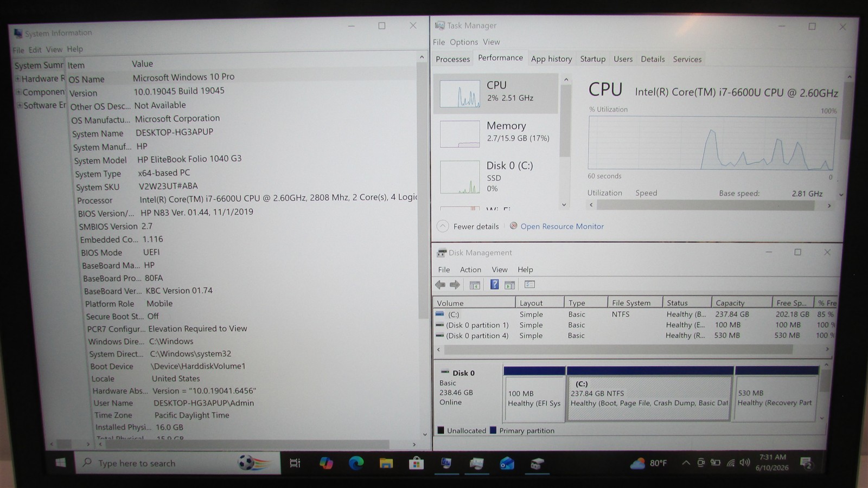The width and height of the screenshot is (868, 488).
Task: Open Options menu in Task Manager
Action: (464, 42)
